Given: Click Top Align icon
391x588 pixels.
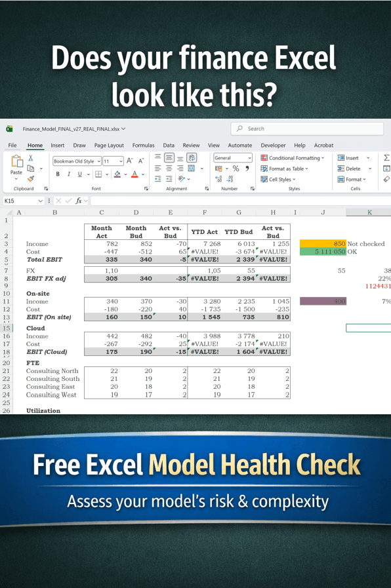Looking at the screenshot, I should pyautogui.click(x=158, y=157).
